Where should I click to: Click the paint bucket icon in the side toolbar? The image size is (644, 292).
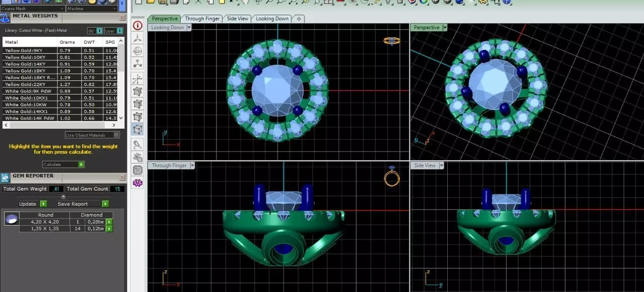(x=137, y=145)
